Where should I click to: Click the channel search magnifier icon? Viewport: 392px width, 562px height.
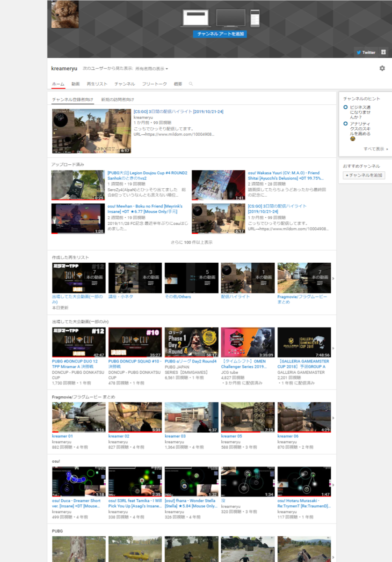coord(191,84)
